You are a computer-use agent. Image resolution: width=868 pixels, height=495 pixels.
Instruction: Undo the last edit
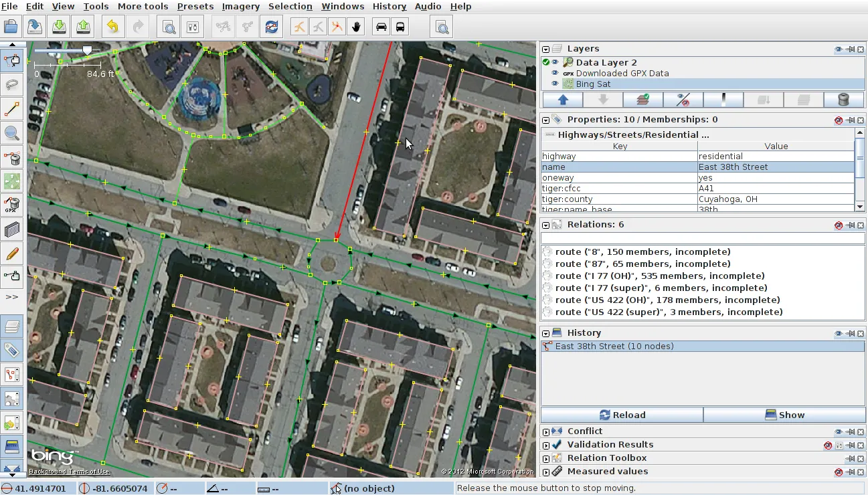coord(112,27)
